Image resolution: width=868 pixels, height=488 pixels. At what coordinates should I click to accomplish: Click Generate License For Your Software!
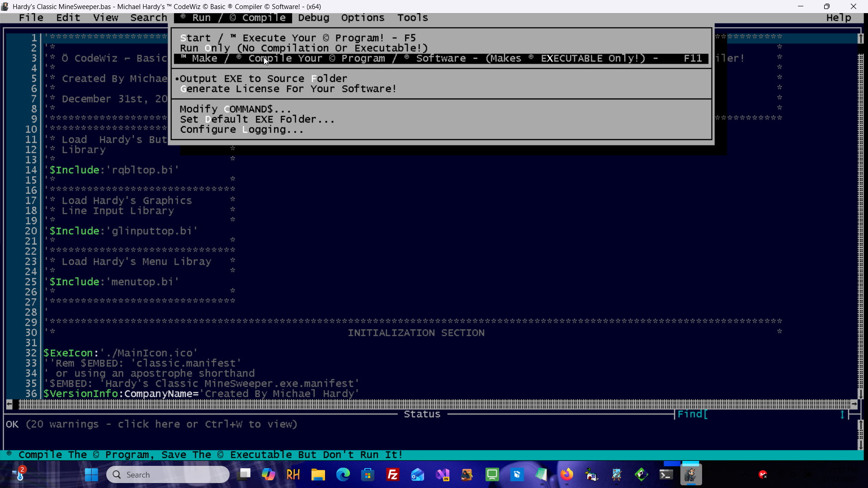(x=288, y=89)
